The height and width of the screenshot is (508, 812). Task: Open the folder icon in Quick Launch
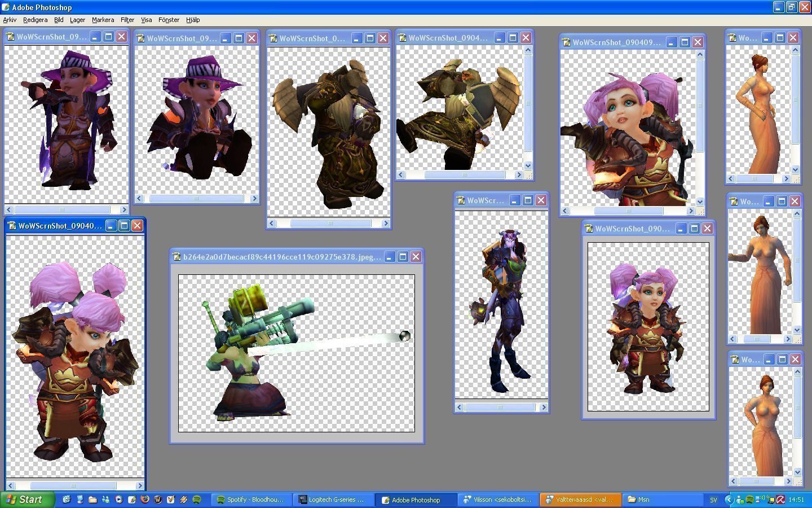92,500
